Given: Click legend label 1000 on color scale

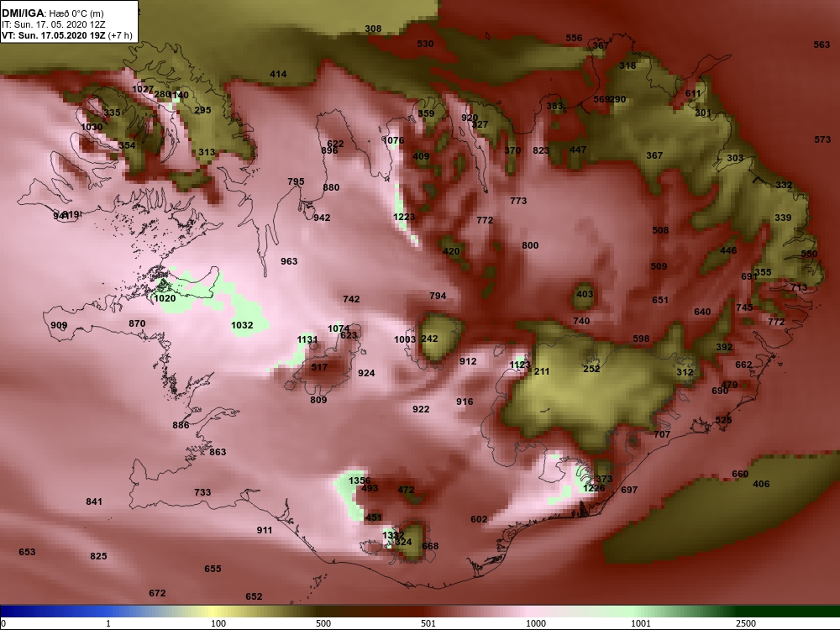Looking at the screenshot, I should click(536, 623).
